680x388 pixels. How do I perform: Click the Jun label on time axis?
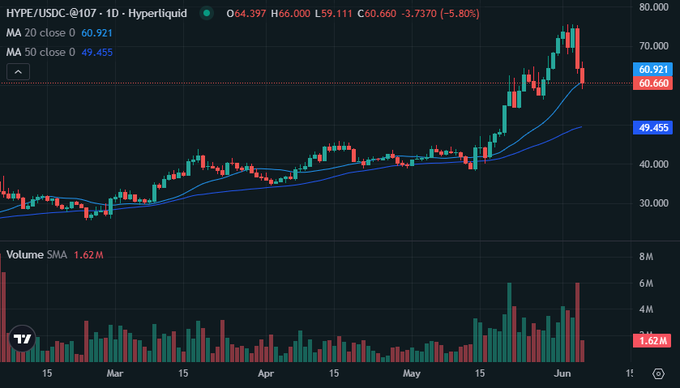562,373
